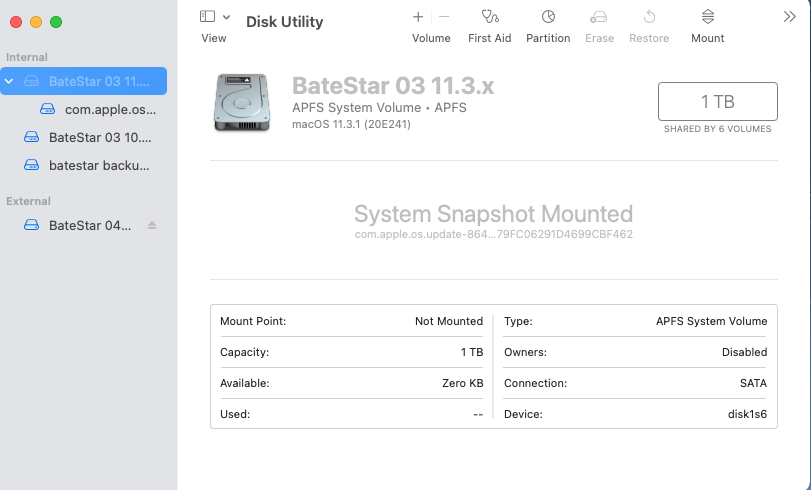Close the Disk Utility window
The image size is (811, 490).
click(x=16, y=22)
